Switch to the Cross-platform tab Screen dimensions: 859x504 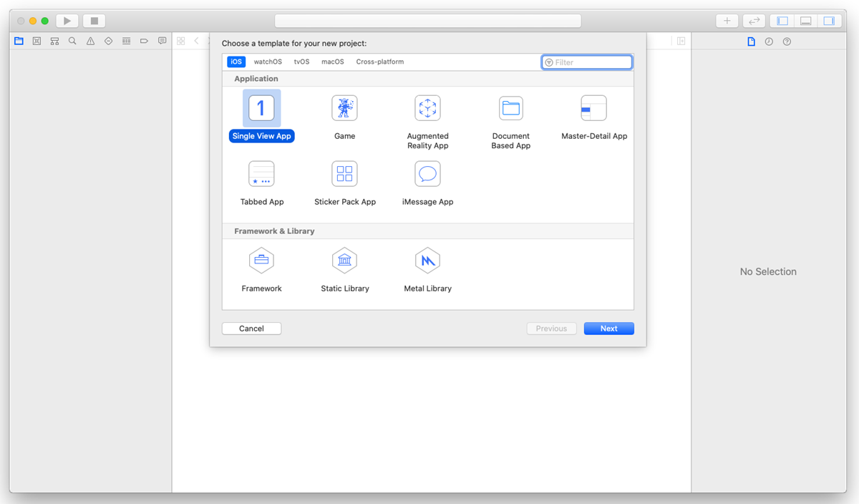380,62
